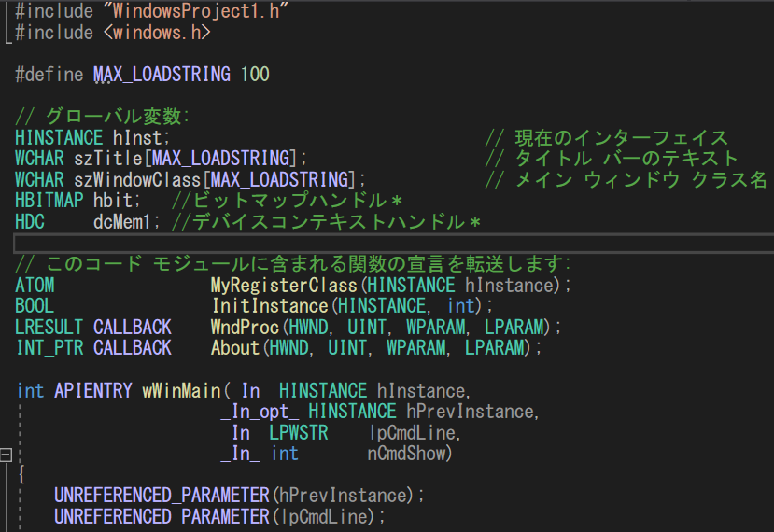The height and width of the screenshot is (532, 774).
Task: Click the MAX_LOADSTRING macro name in #define
Action: click(162, 75)
